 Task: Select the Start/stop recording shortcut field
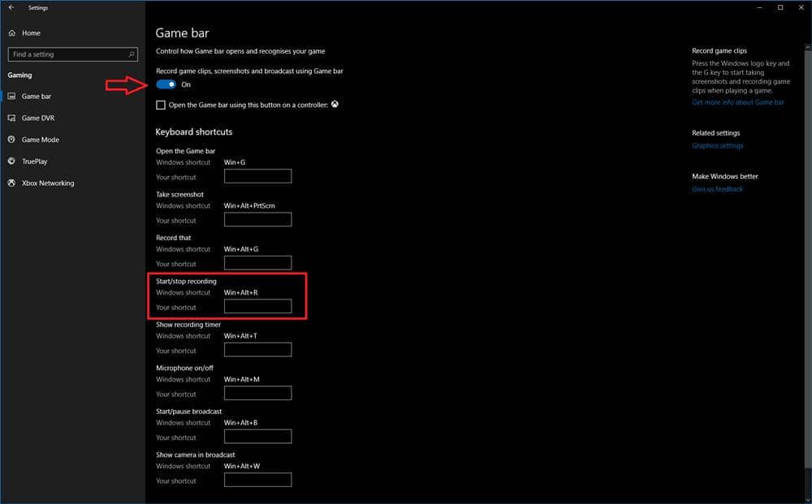[257, 306]
